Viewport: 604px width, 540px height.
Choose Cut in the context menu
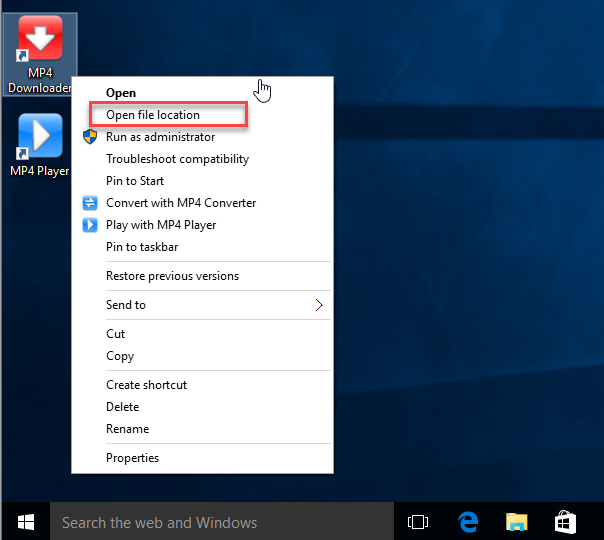tap(203, 334)
